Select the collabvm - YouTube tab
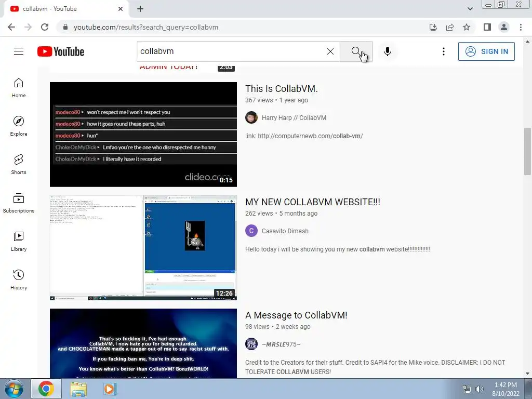This screenshot has height=399, width=532. 66,9
